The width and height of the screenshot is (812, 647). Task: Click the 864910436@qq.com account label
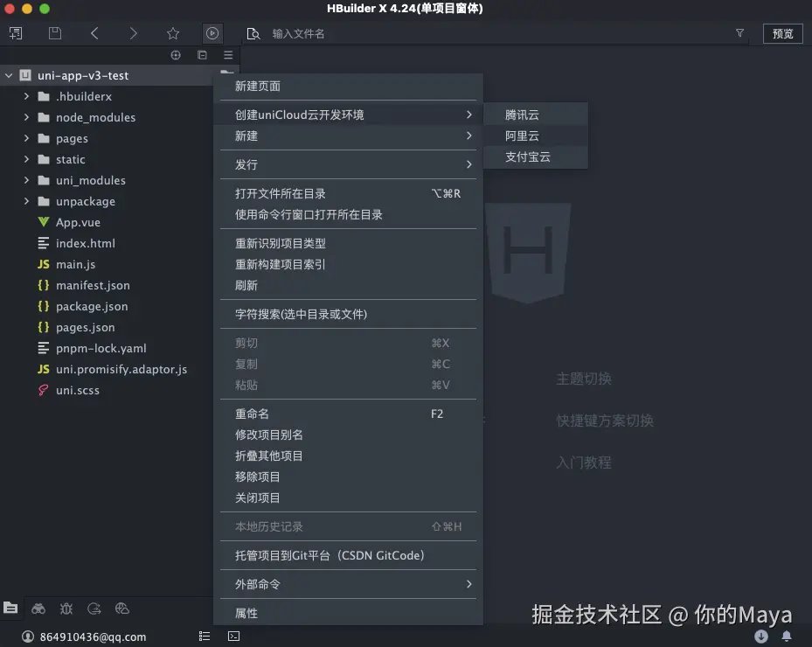[x=94, y=637]
